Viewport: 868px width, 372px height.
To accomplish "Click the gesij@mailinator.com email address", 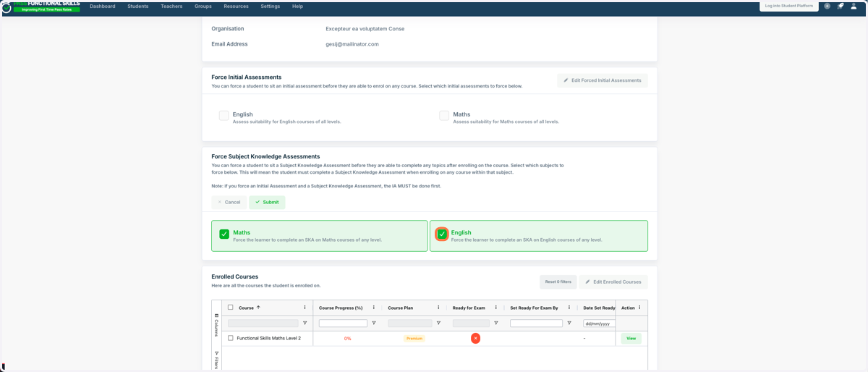I will [x=352, y=44].
